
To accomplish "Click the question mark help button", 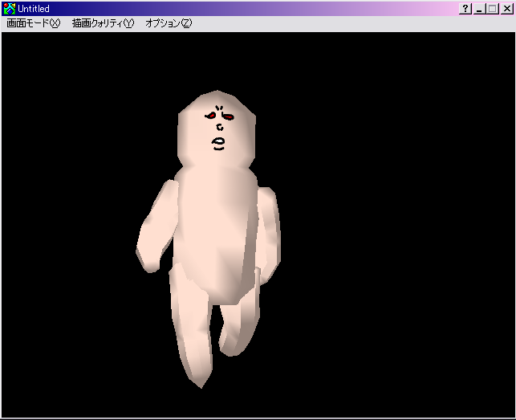I will [x=465, y=8].
